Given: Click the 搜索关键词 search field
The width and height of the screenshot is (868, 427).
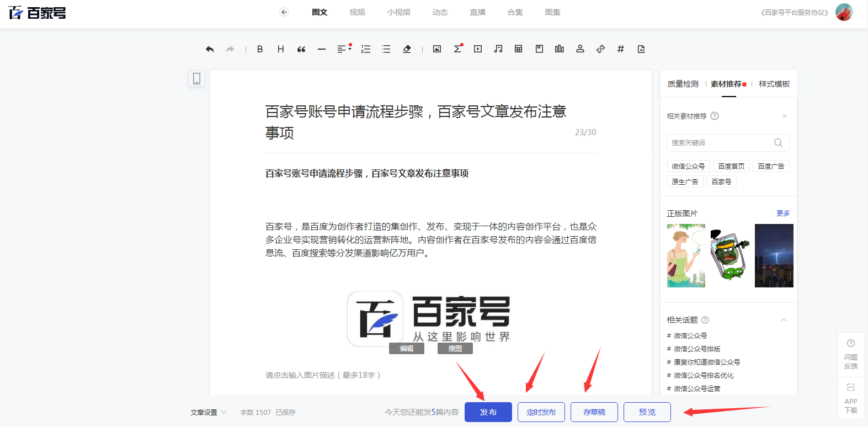Looking at the screenshot, I should click(x=728, y=143).
